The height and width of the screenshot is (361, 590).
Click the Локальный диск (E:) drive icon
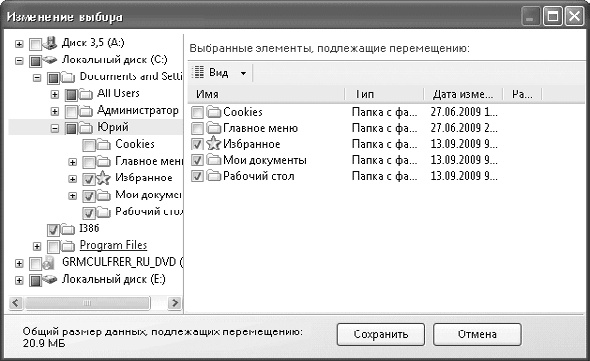[x=49, y=280]
